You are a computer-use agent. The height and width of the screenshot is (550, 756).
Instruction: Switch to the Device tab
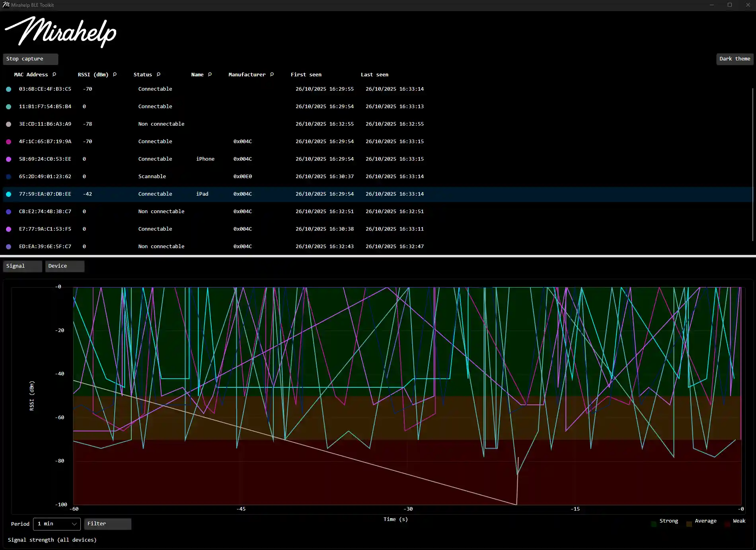pyautogui.click(x=64, y=266)
